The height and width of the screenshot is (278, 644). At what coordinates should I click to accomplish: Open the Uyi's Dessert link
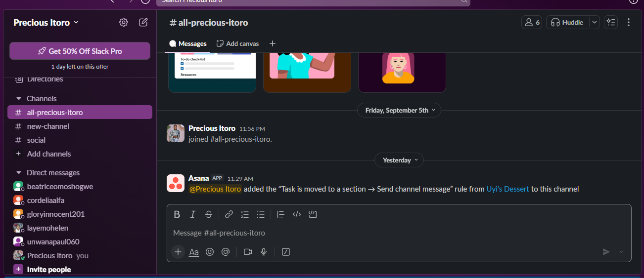coord(508,189)
